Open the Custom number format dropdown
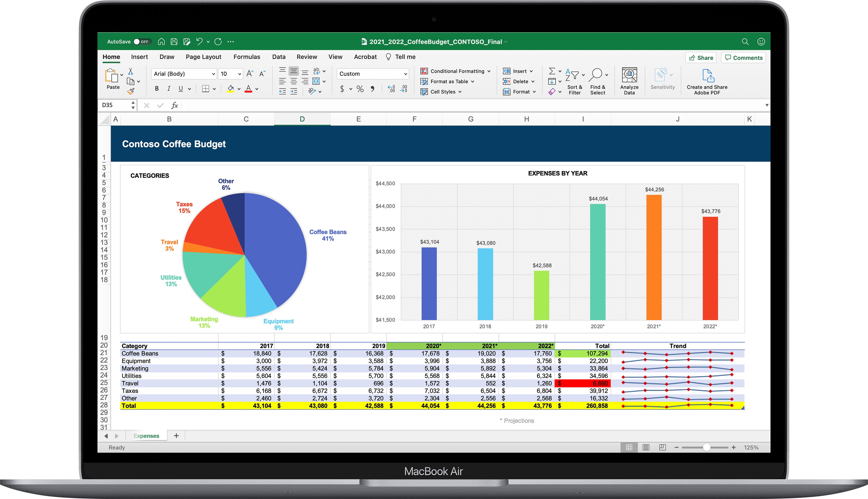868x499 pixels. (x=373, y=74)
